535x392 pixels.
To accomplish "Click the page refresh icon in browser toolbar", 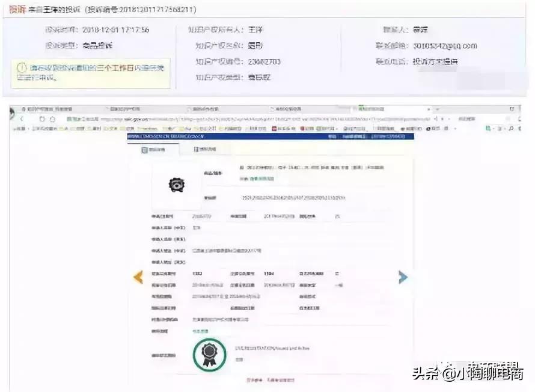I will [x=41, y=118].
